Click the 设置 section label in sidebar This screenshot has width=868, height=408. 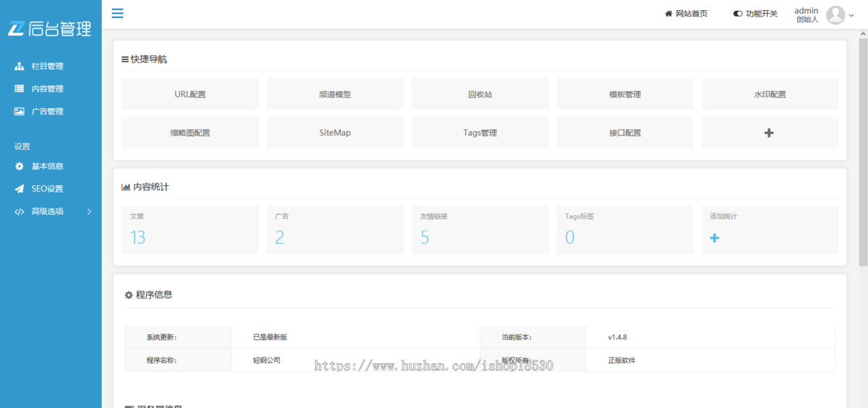22,146
